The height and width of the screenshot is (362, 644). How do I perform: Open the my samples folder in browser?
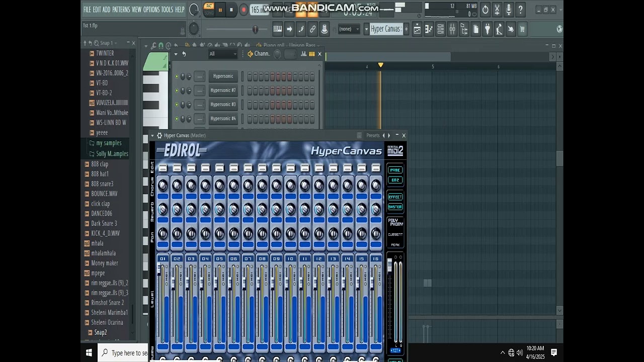pyautogui.click(x=109, y=143)
